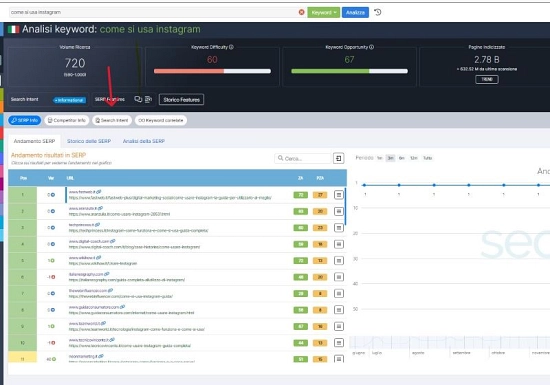550x385 pixels.
Task: Open external link icon beside fastweb.it domain
Action: 99,192
